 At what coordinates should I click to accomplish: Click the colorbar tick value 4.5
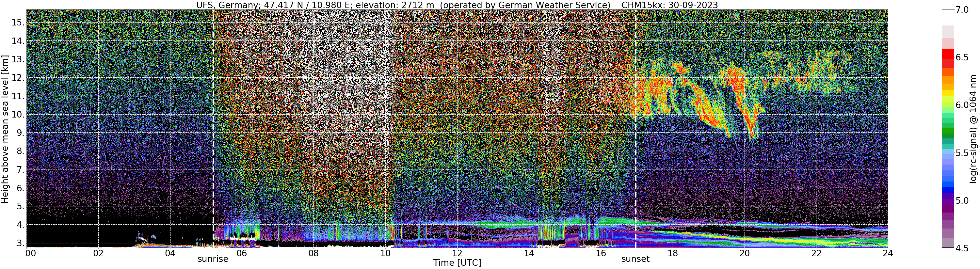[x=962, y=248]
